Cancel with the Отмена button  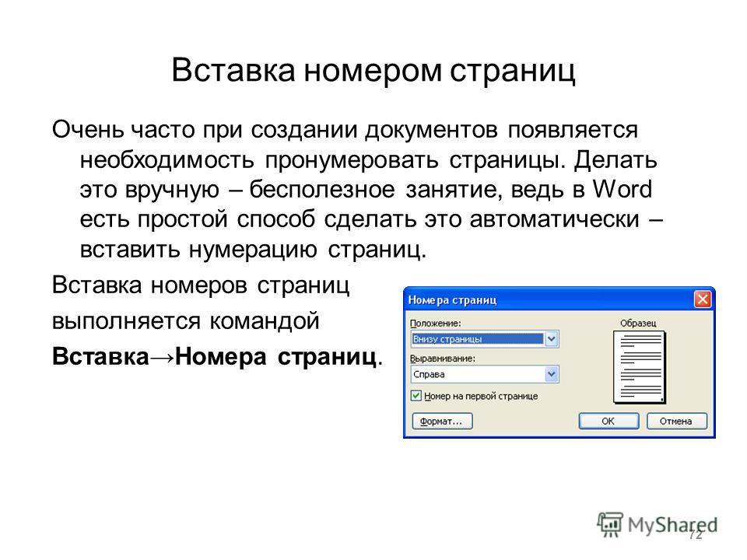(676, 422)
